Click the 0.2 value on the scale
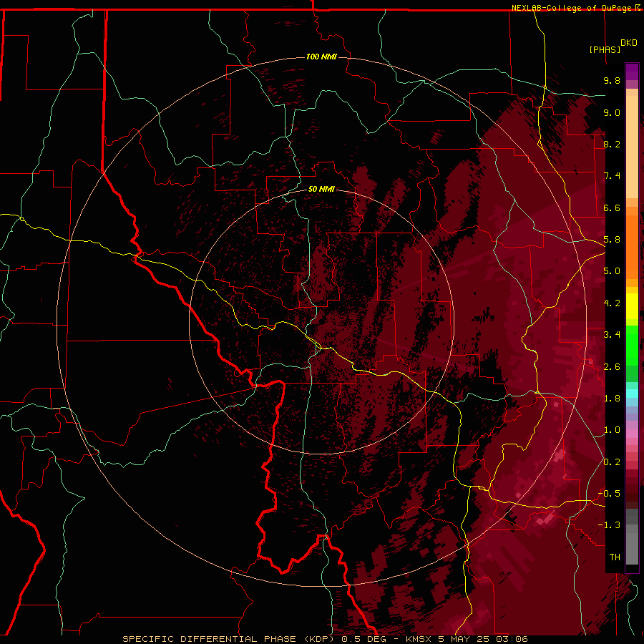Viewport: 644px width, 644px height. [x=612, y=462]
